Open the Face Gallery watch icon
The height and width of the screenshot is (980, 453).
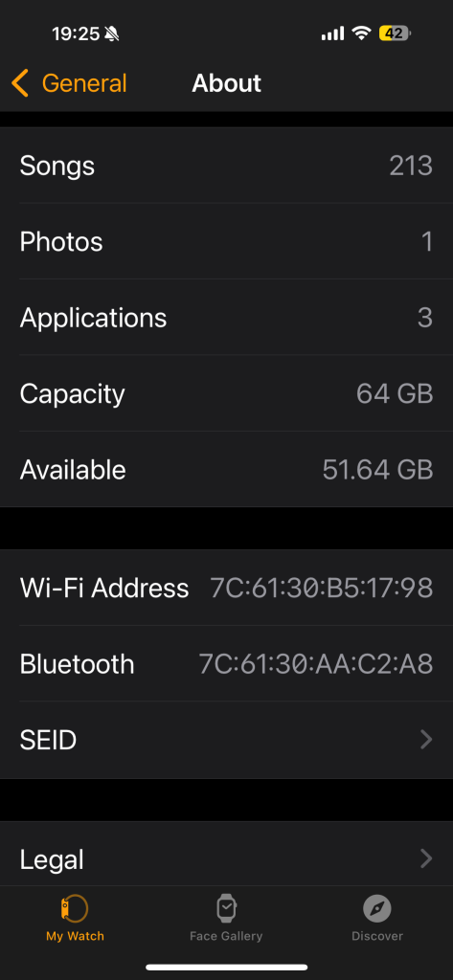tap(226, 908)
